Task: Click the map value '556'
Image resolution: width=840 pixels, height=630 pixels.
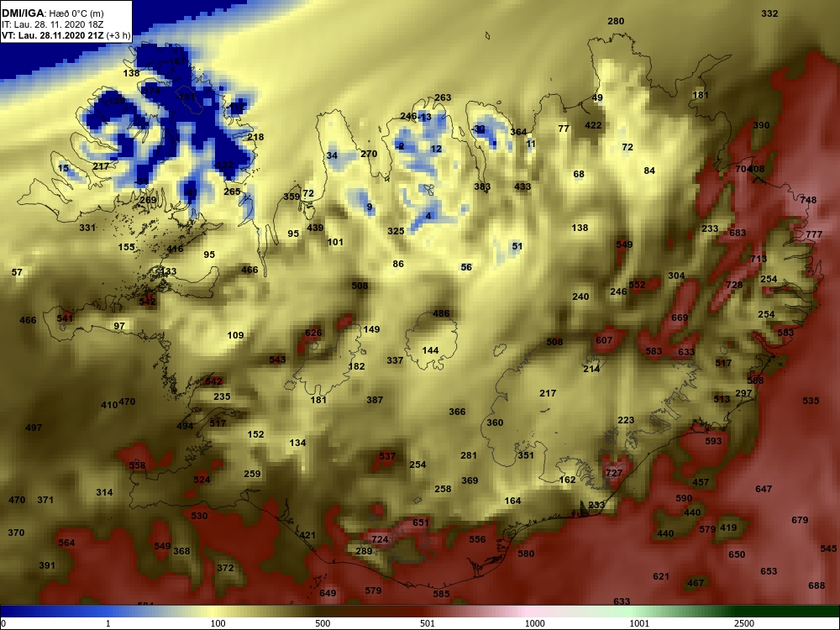Action: [477, 539]
